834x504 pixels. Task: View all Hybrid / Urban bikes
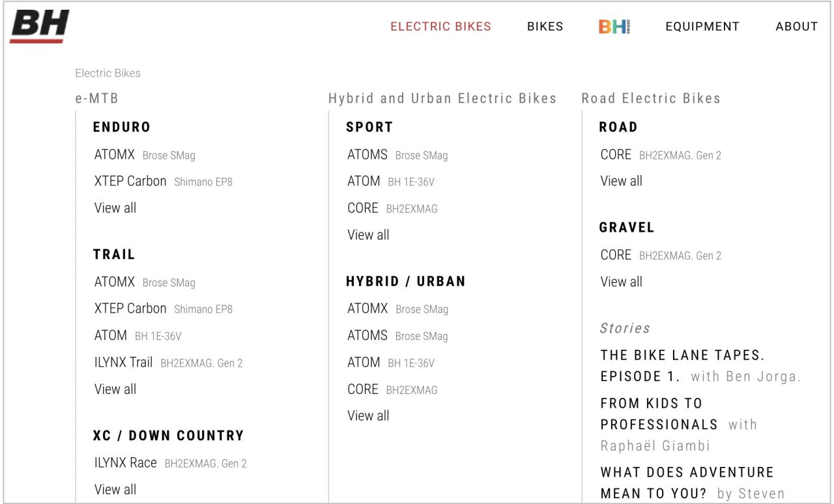[368, 415]
